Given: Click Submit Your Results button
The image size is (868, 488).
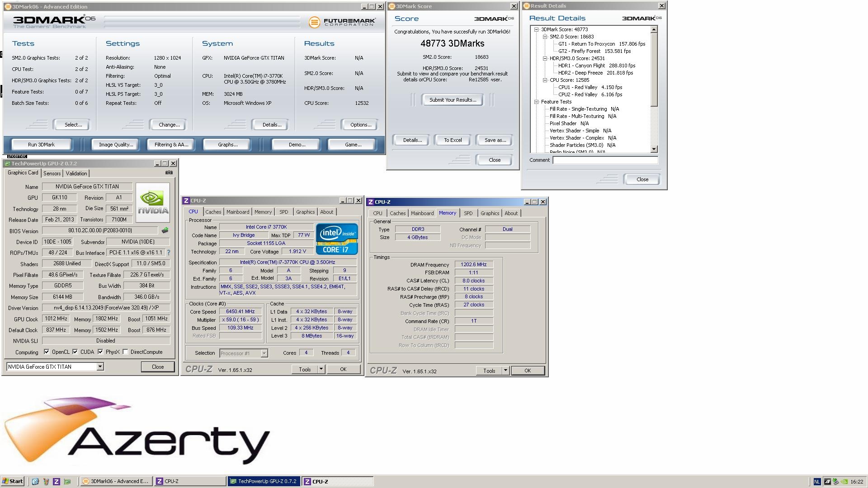Looking at the screenshot, I should click(453, 100).
